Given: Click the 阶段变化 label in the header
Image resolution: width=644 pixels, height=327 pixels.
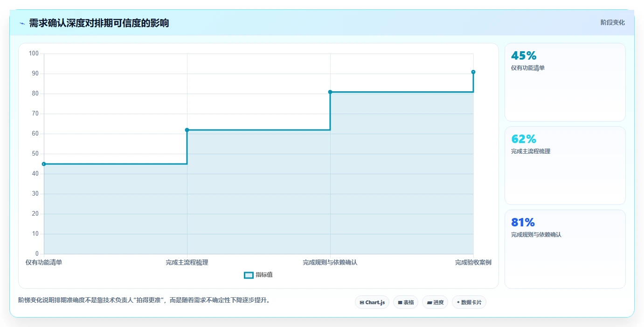Looking at the screenshot, I should (612, 22).
